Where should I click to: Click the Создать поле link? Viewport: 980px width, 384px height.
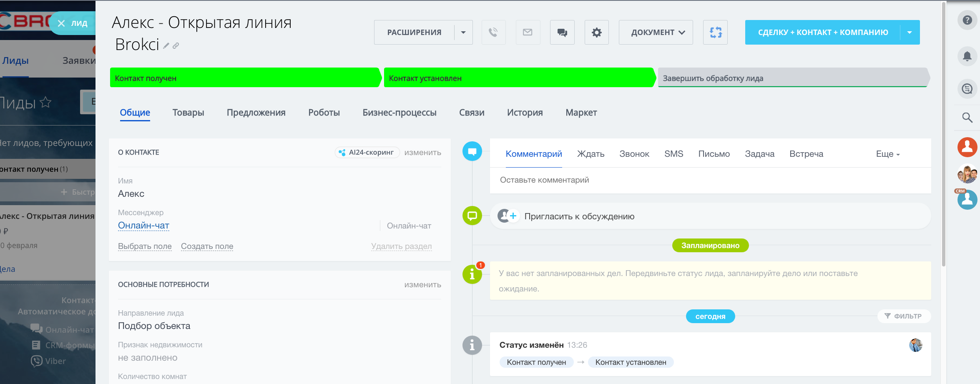coord(207,246)
